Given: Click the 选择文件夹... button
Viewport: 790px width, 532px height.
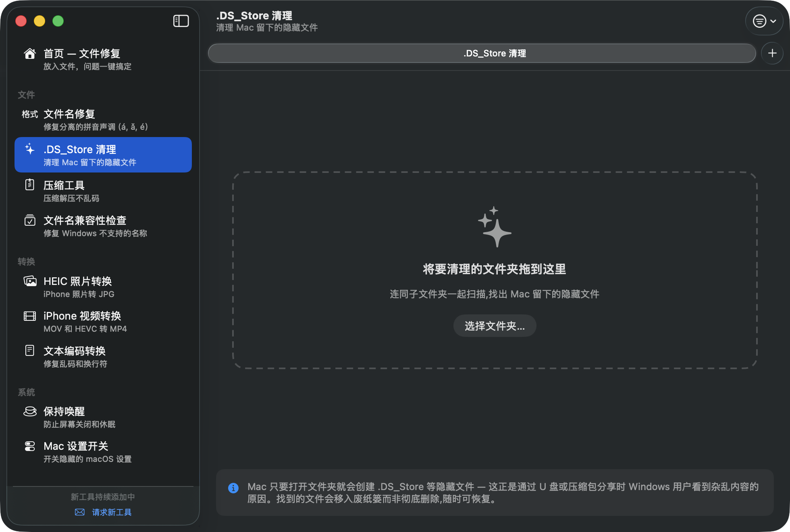Looking at the screenshot, I should pos(495,326).
